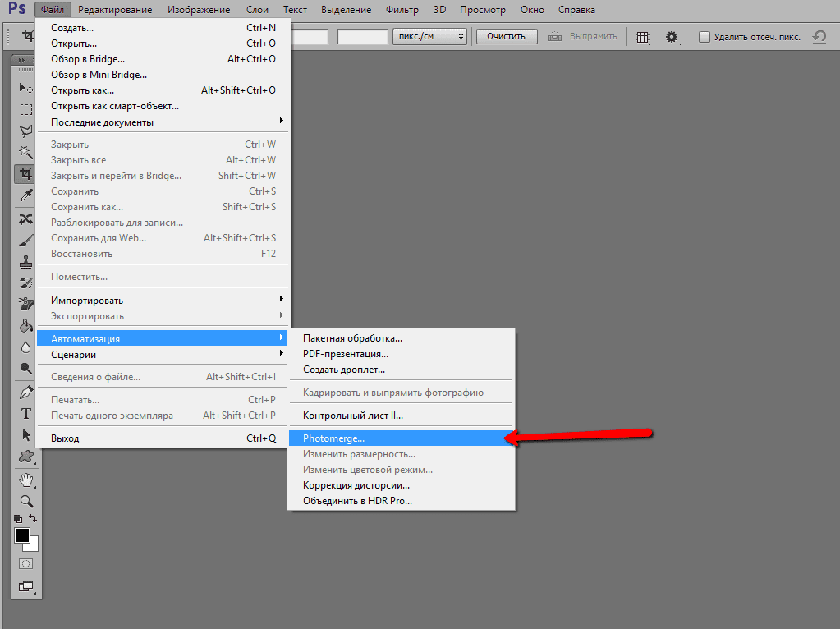Viewport: 840px width, 629px height.
Task: Select the Move tool
Action: click(x=25, y=88)
